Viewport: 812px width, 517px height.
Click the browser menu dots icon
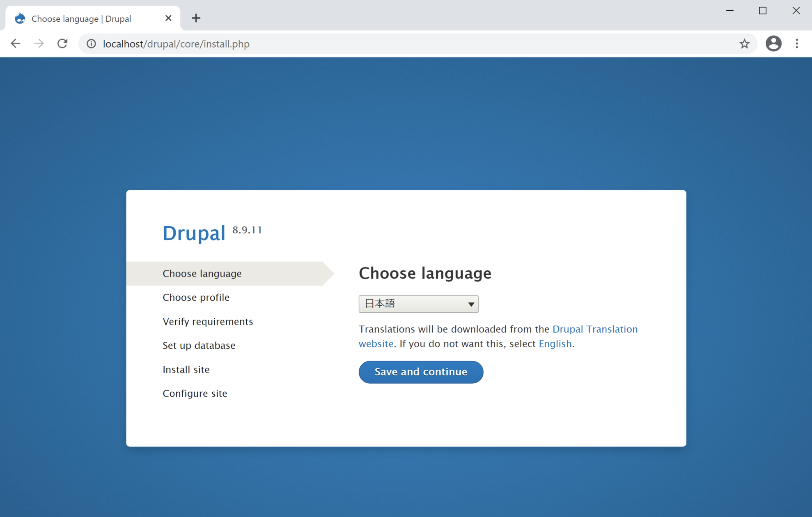(798, 44)
